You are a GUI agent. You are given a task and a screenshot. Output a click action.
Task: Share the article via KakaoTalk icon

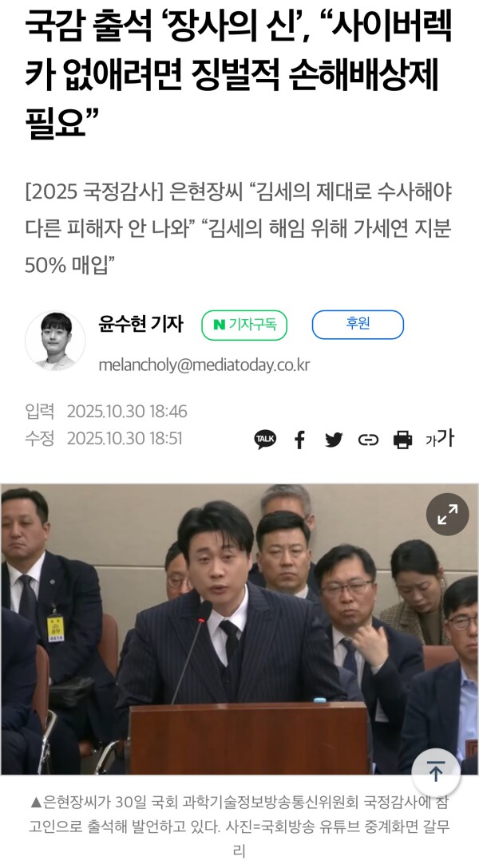(x=265, y=440)
